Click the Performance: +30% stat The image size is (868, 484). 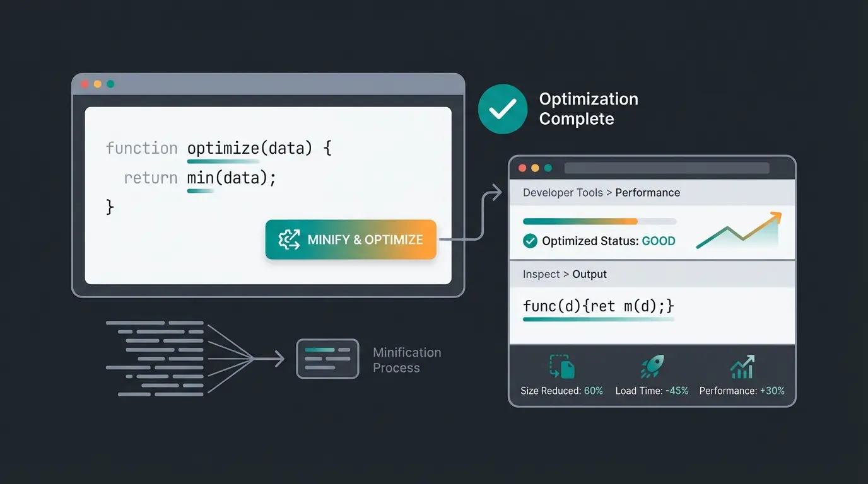click(742, 391)
